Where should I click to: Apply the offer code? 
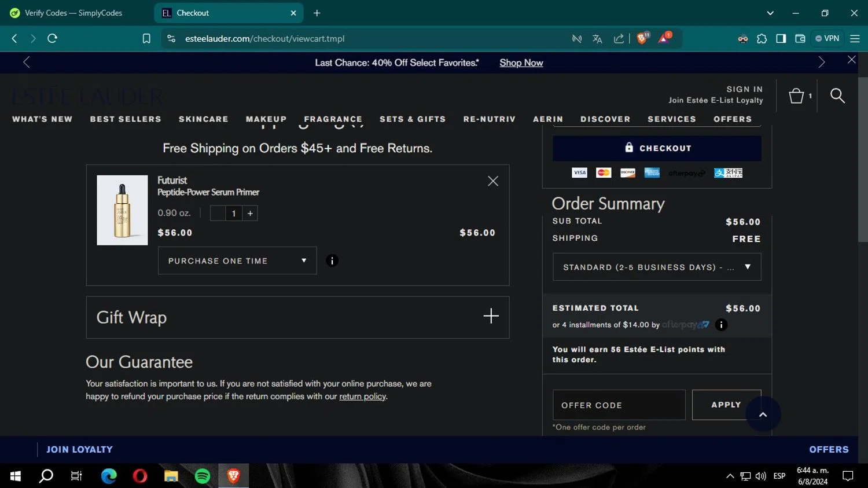[x=726, y=405]
